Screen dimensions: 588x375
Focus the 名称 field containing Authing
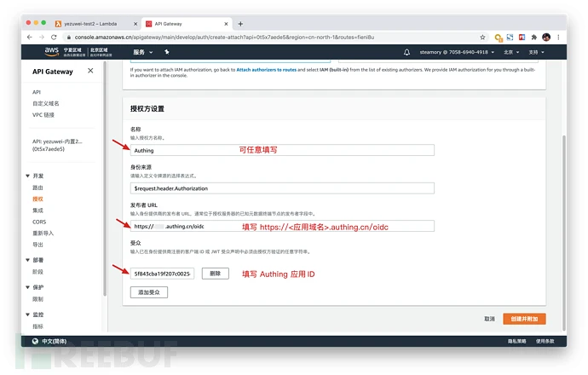(x=282, y=150)
